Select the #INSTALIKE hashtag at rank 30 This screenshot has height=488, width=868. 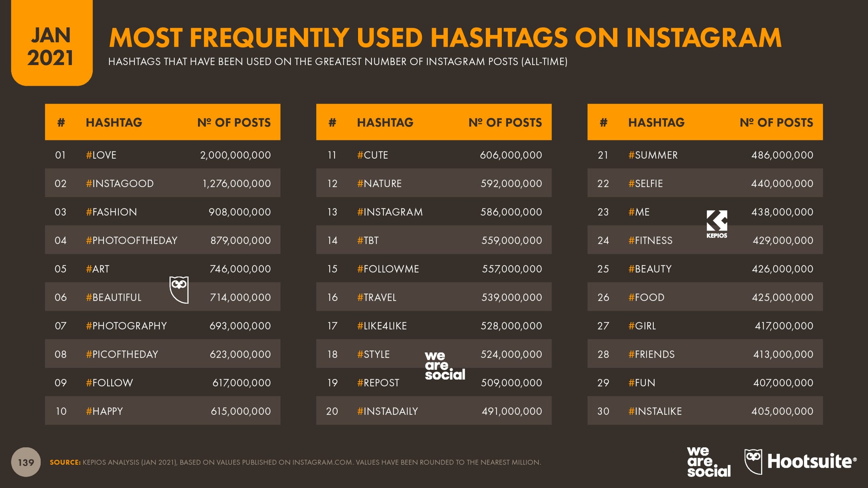point(655,411)
